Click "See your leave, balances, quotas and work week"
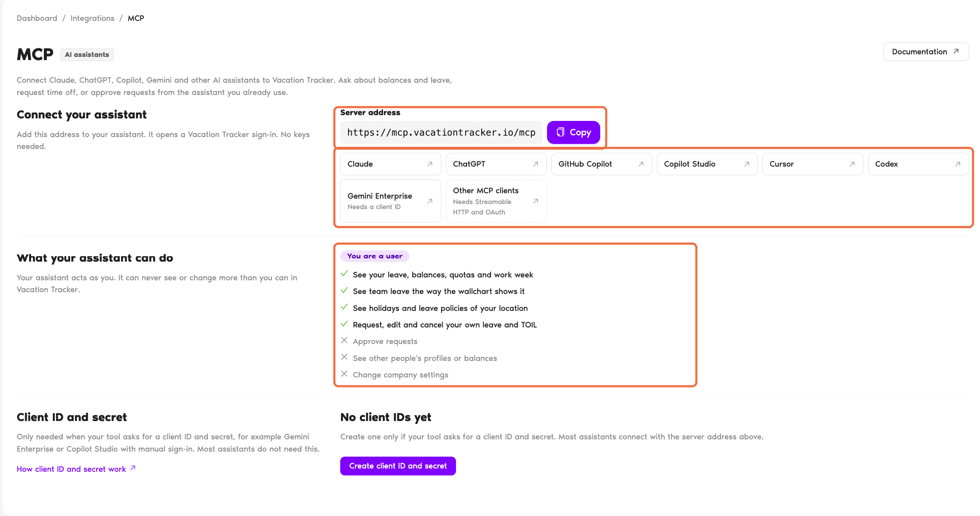Screen dimensions: 980x516 point(443,275)
